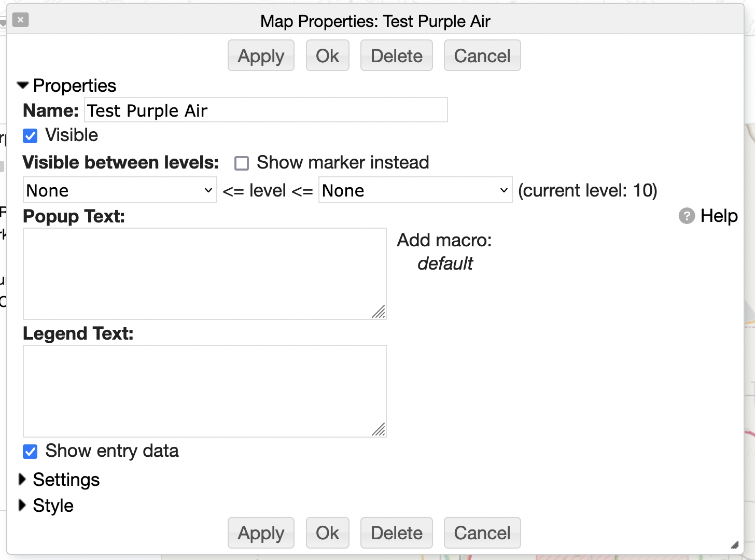Click the top Delete button
Viewport: 755px width, 560px height.
tap(397, 55)
